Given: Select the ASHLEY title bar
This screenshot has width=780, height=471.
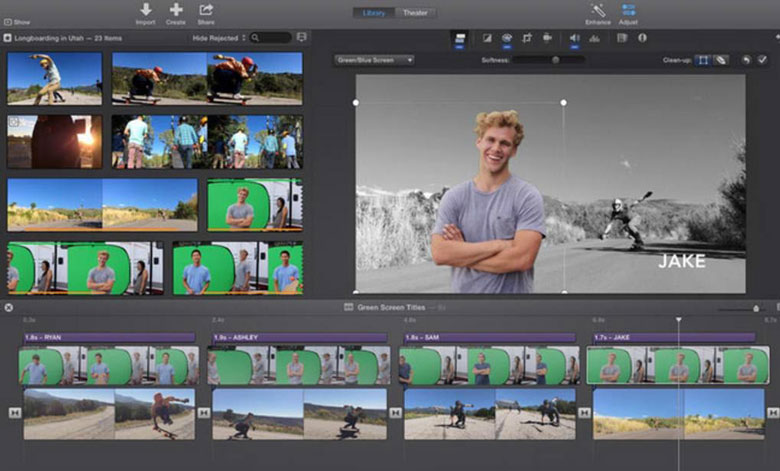Looking at the screenshot, I should (299, 338).
